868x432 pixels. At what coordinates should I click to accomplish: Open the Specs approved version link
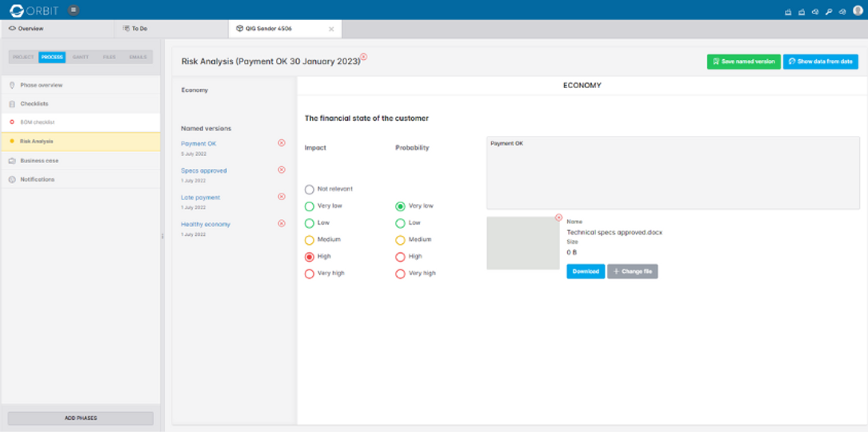(204, 170)
